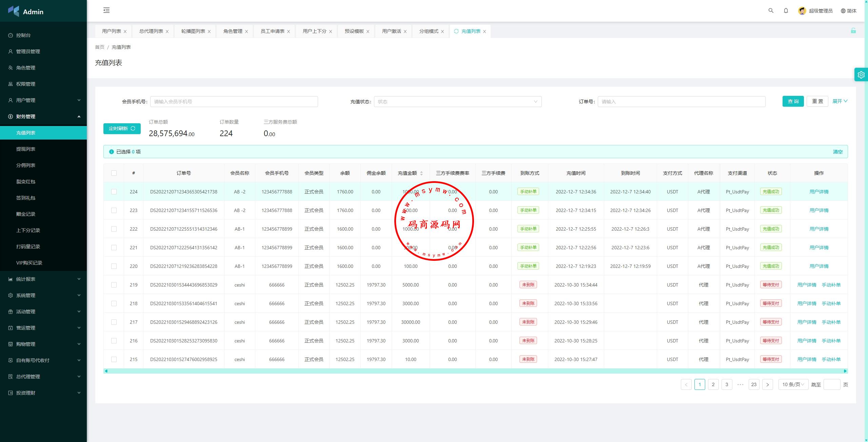Screen dimensions: 868x442
Task: Click the language globe icon
Action: point(843,11)
